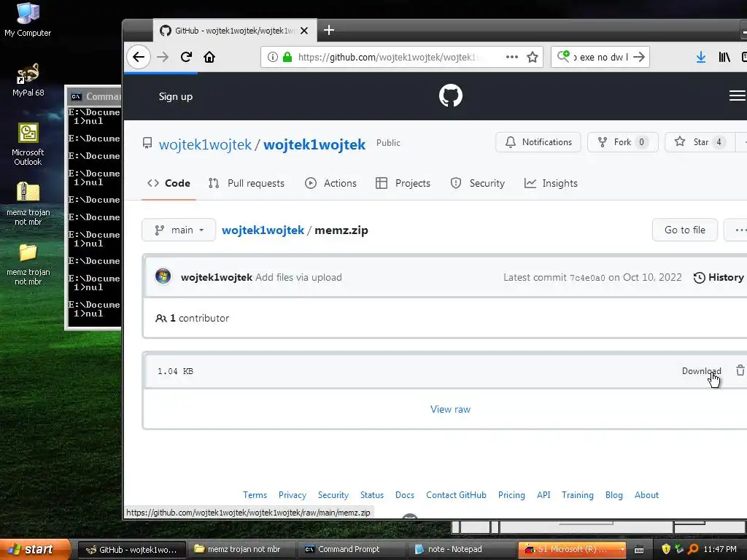Open the memz trojan not mbr zip archive

click(x=28, y=203)
